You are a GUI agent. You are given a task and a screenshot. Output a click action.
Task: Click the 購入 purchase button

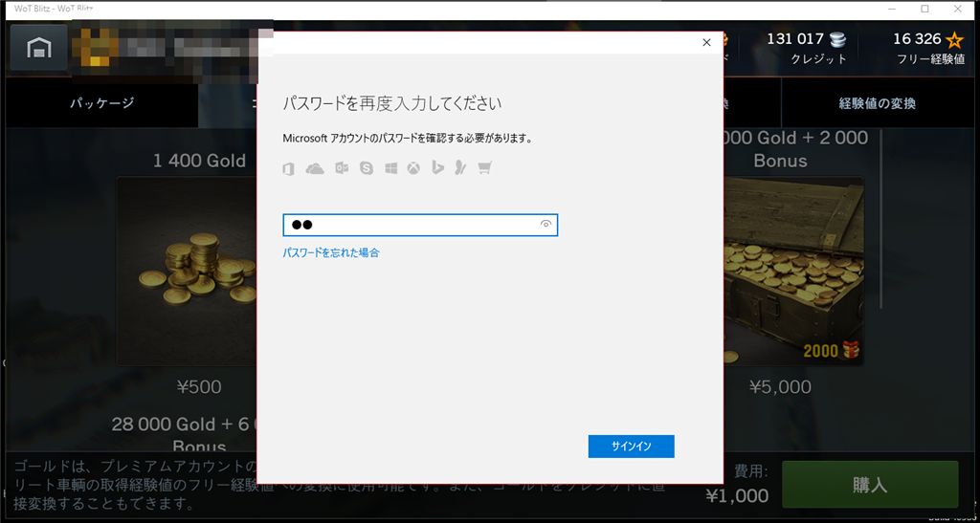point(870,485)
